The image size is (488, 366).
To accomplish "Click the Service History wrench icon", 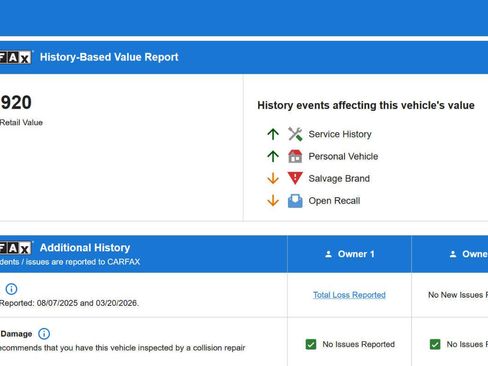I will click(x=295, y=134).
